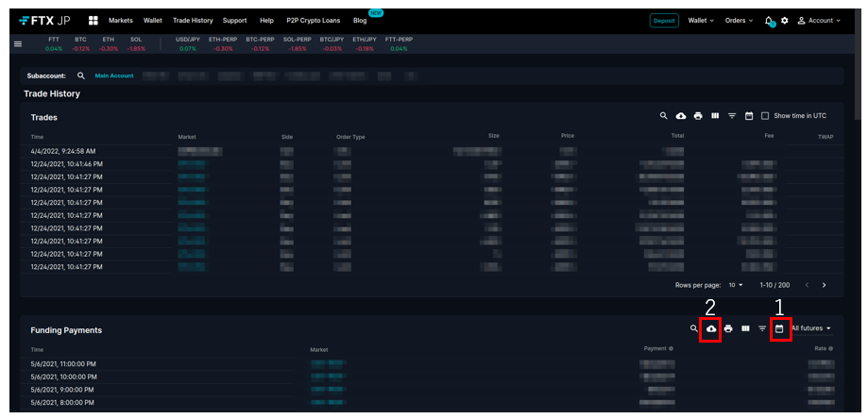Open the All futures dropdown

(x=811, y=328)
